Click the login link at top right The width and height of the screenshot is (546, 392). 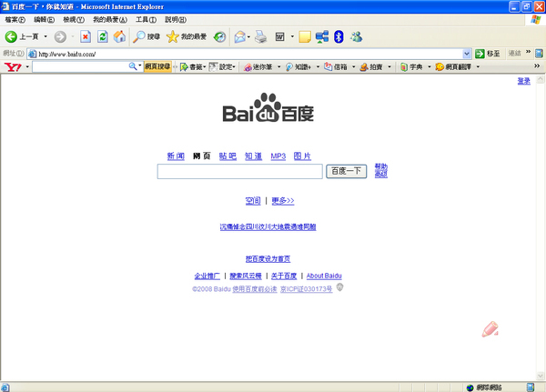click(x=524, y=81)
